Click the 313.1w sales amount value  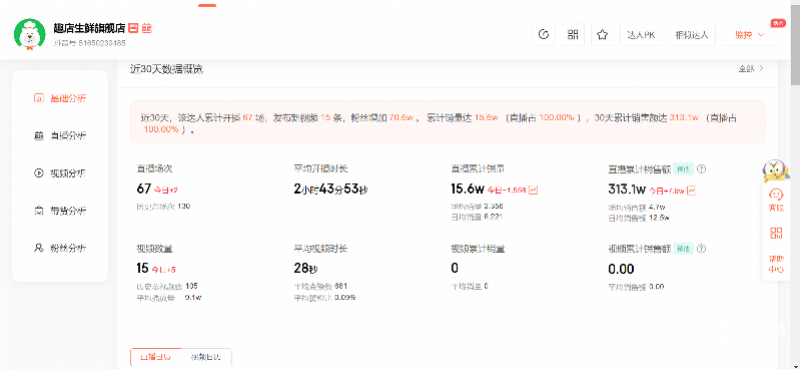(627, 189)
